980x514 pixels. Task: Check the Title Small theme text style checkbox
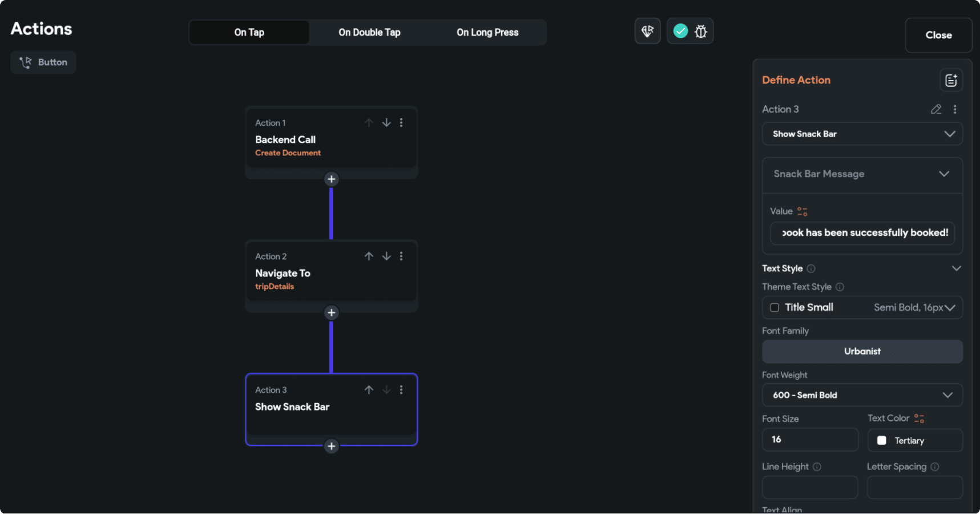[775, 307]
